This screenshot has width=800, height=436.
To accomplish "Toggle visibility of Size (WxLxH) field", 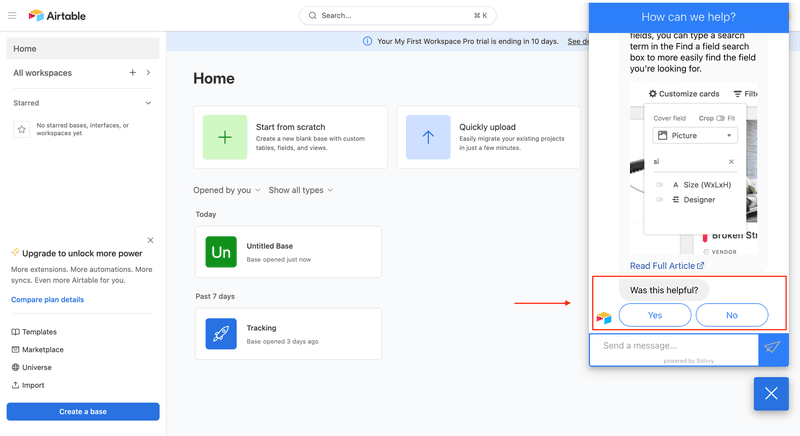I will tap(660, 185).
